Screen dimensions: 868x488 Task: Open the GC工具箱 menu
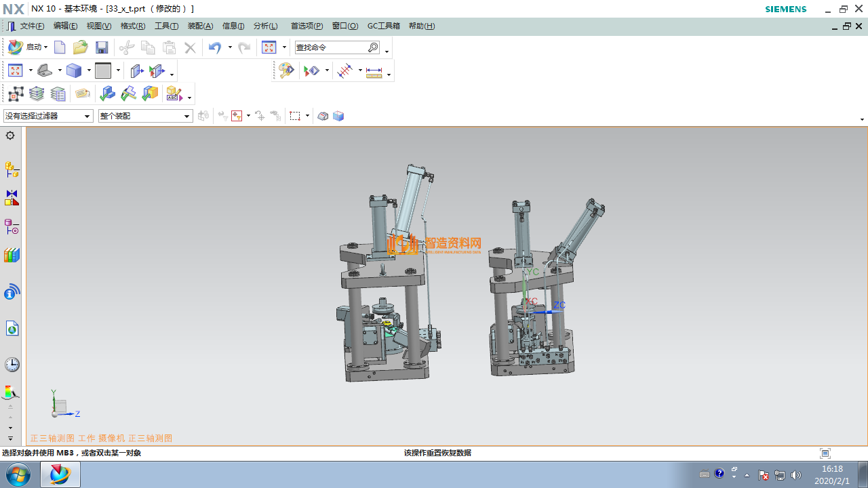(x=383, y=26)
